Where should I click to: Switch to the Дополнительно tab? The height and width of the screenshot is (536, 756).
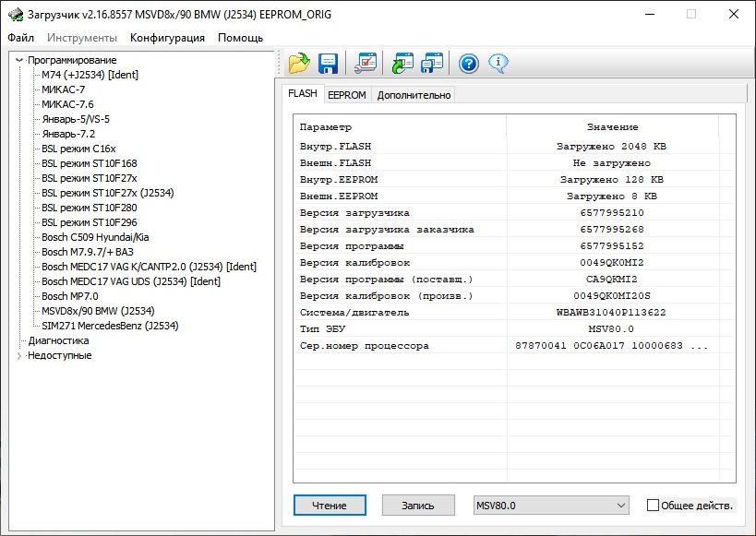click(414, 95)
